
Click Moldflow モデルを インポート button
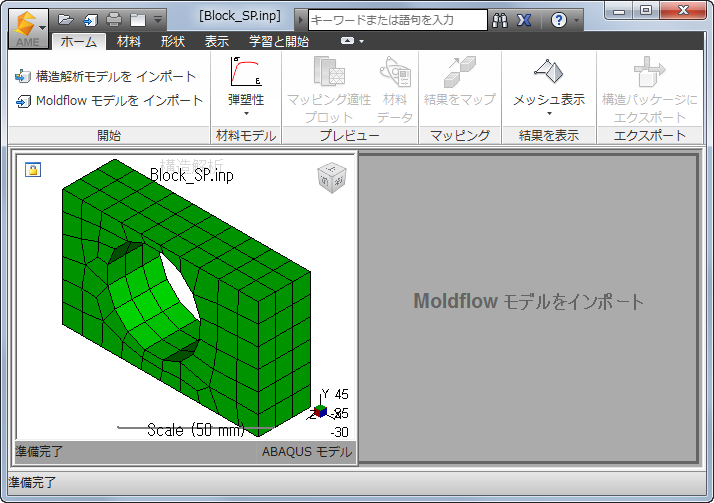coord(109,101)
